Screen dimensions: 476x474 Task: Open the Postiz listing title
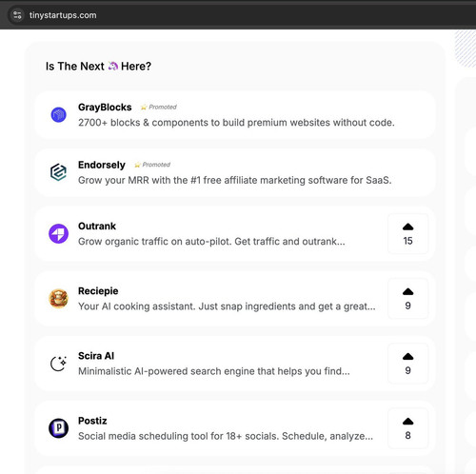click(x=92, y=421)
